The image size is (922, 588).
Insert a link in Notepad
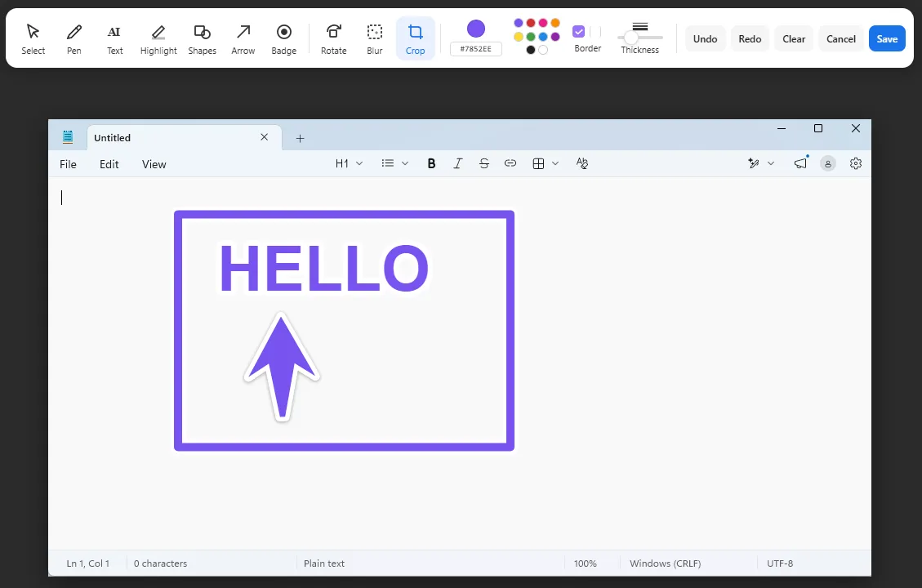pyautogui.click(x=510, y=163)
